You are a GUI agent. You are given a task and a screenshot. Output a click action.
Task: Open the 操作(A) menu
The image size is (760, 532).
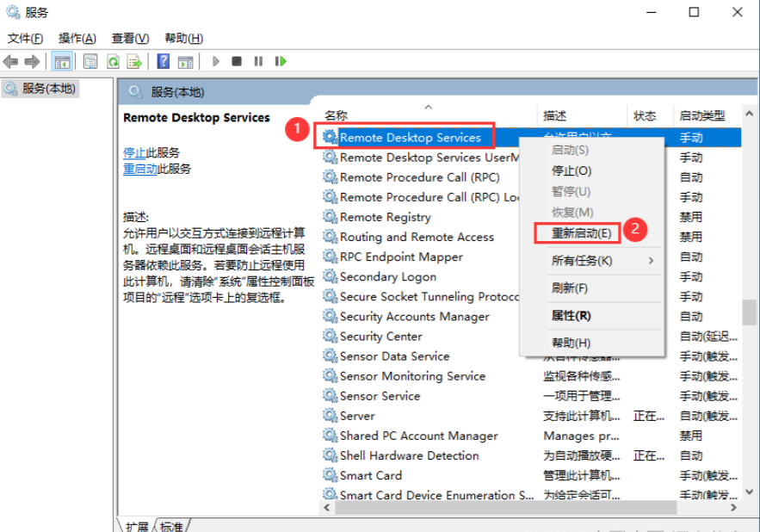click(x=77, y=39)
